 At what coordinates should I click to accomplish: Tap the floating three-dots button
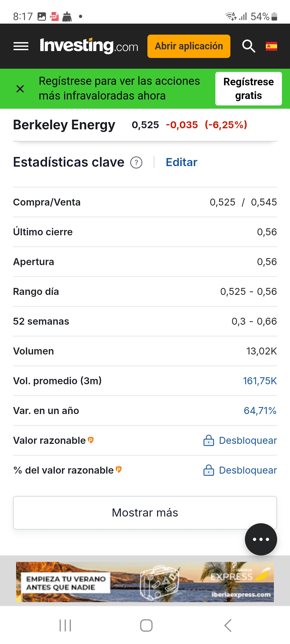point(261,539)
